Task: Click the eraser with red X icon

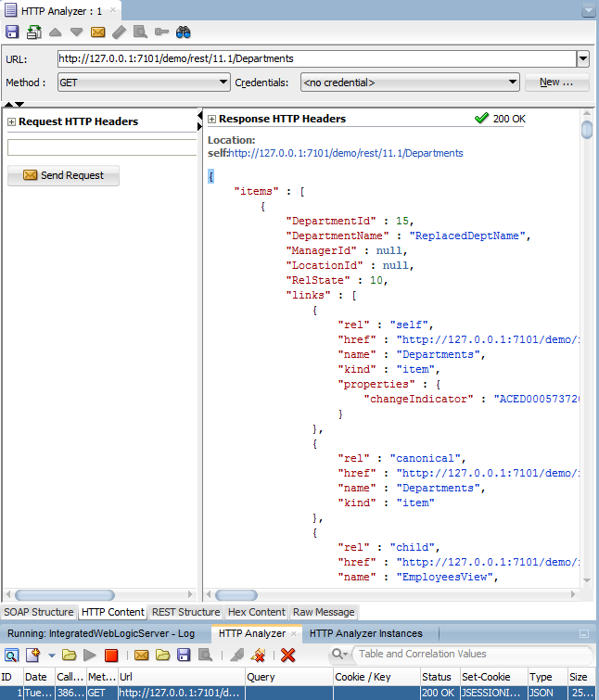Action: point(258,655)
